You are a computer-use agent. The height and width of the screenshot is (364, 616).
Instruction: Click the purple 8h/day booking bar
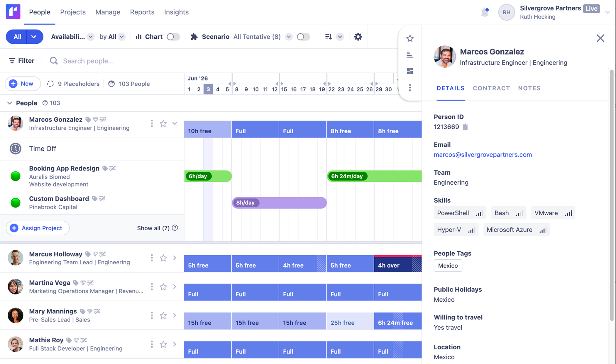(x=279, y=203)
